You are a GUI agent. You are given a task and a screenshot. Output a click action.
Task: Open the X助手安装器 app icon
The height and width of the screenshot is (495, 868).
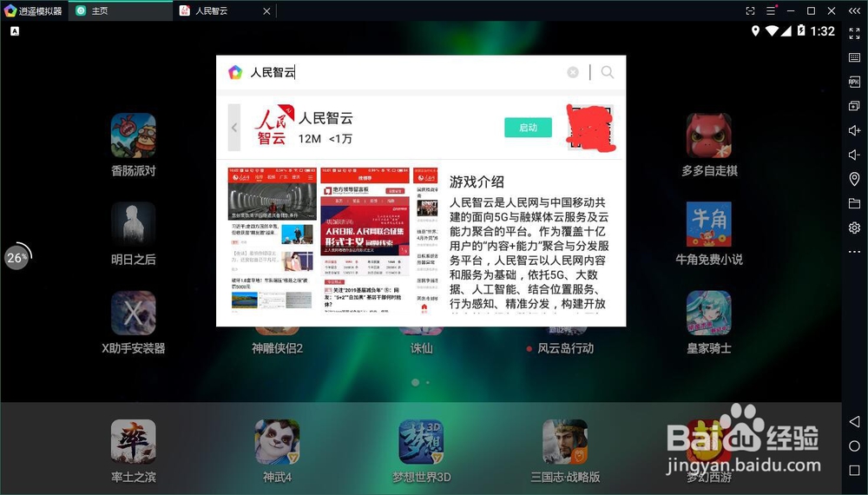point(133,313)
